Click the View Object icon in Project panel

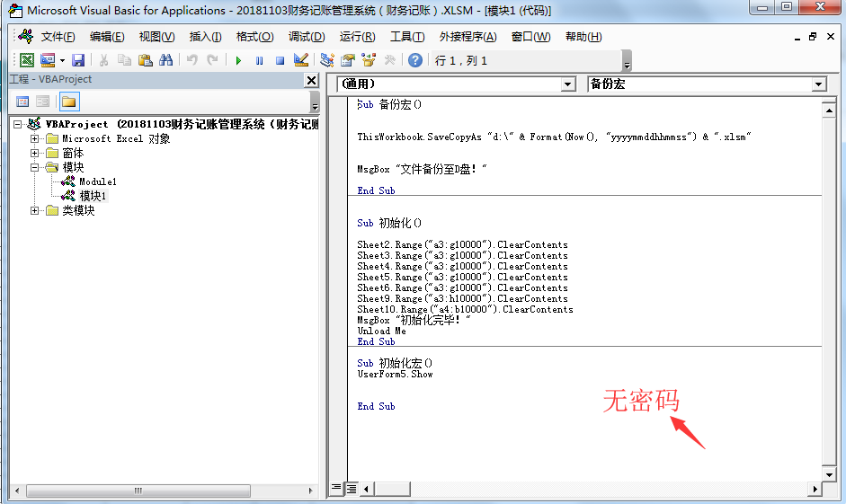pyautogui.click(x=42, y=102)
